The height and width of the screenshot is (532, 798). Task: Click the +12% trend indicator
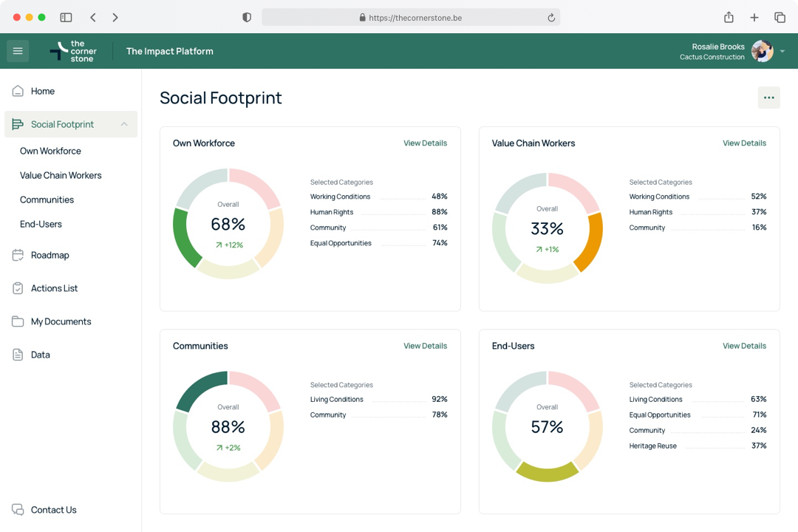[229, 245]
